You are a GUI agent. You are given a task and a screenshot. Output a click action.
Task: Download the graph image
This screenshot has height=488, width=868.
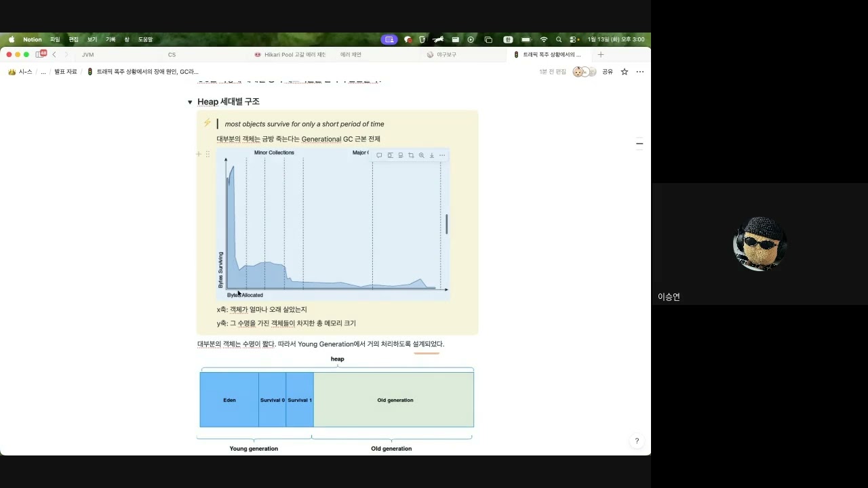[432, 155]
